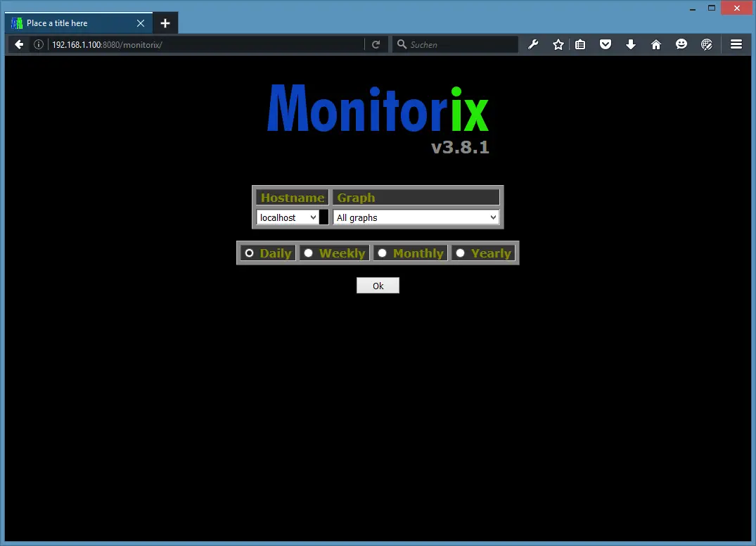The image size is (756, 546).
Task: Open a new tab with plus button
Action: pyautogui.click(x=165, y=23)
